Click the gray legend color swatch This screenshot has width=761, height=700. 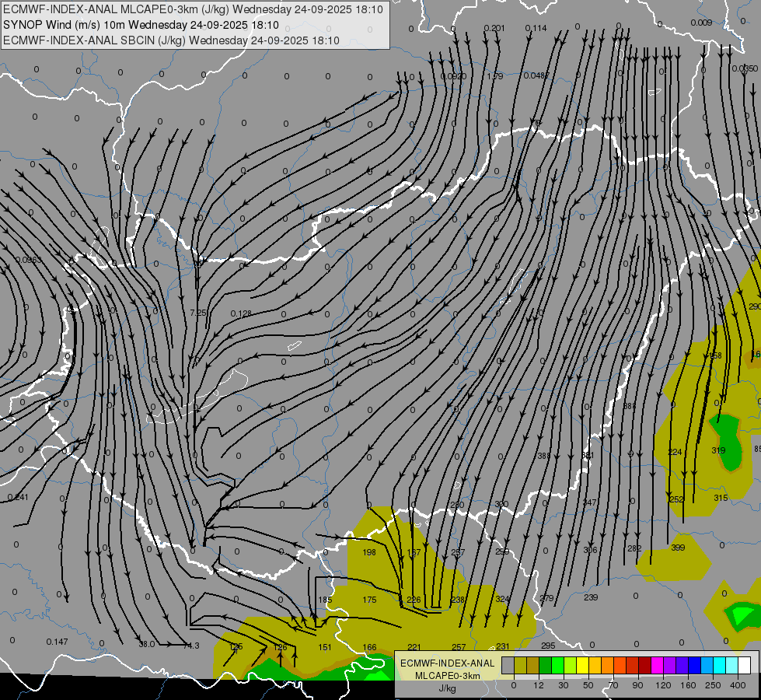coord(508,665)
